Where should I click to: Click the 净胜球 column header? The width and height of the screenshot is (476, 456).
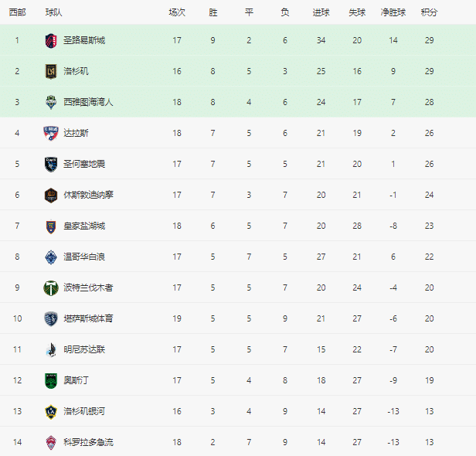(393, 13)
